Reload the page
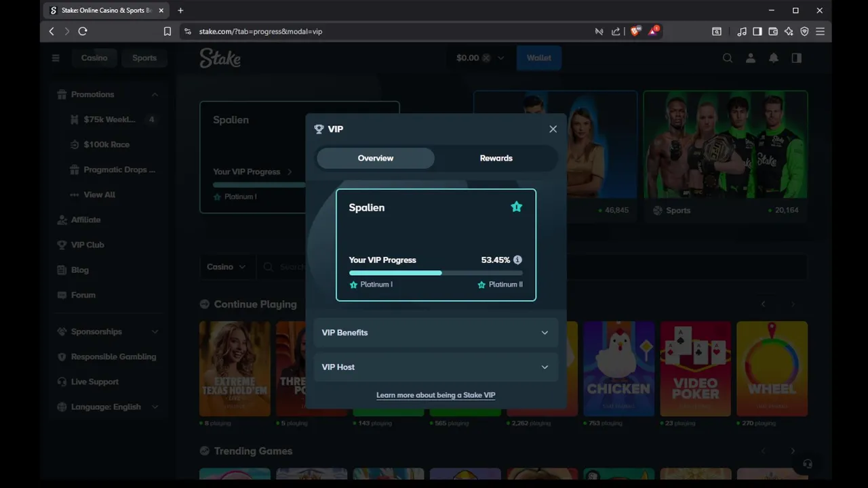The width and height of the screenshot is (868, 488). pyautogui.click(x=83, y=31)
